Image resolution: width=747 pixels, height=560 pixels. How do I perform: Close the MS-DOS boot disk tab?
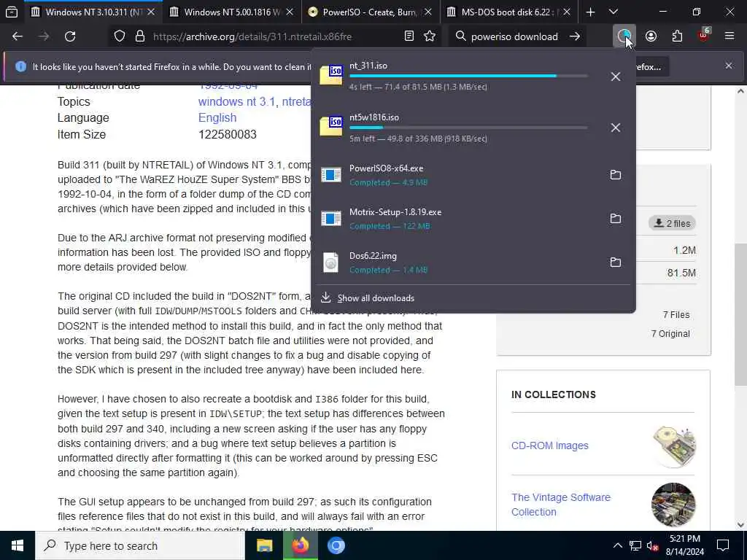pyautogui.click(x=566, y=12)
